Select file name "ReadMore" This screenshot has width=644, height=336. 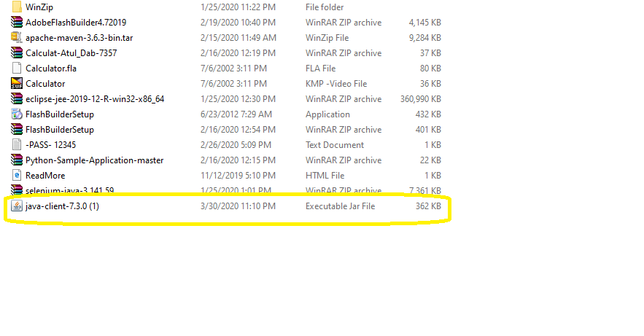tap(45, 176)
